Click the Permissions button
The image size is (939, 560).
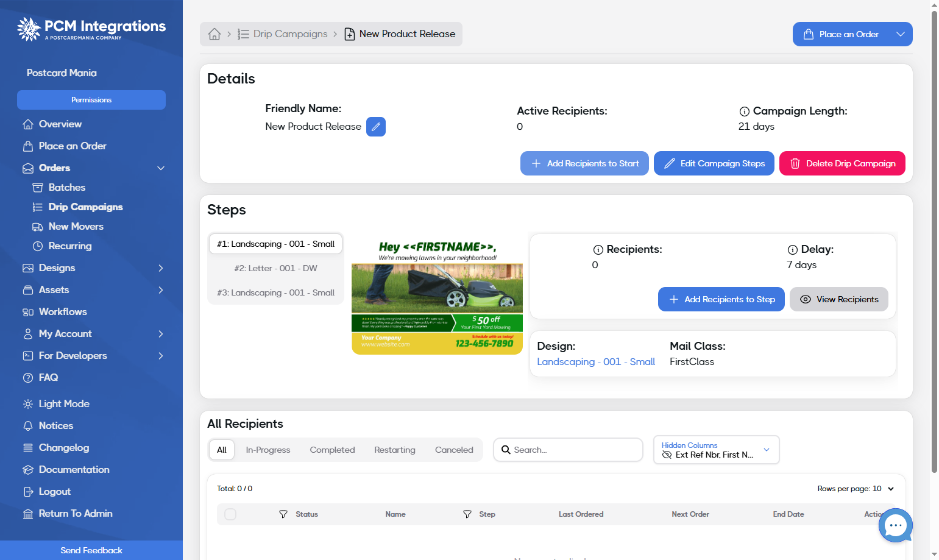tap(91, 100)
